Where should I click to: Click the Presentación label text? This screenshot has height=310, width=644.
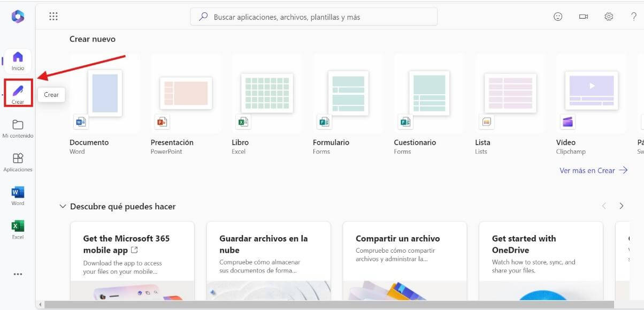tap(172, 142)
